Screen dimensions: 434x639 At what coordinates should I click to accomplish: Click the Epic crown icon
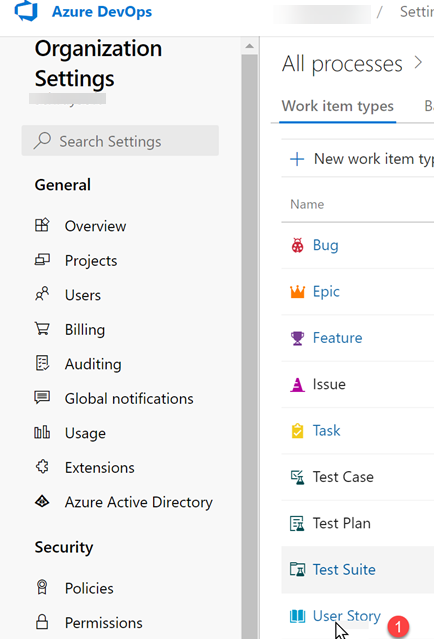click(x=297, y=292)
